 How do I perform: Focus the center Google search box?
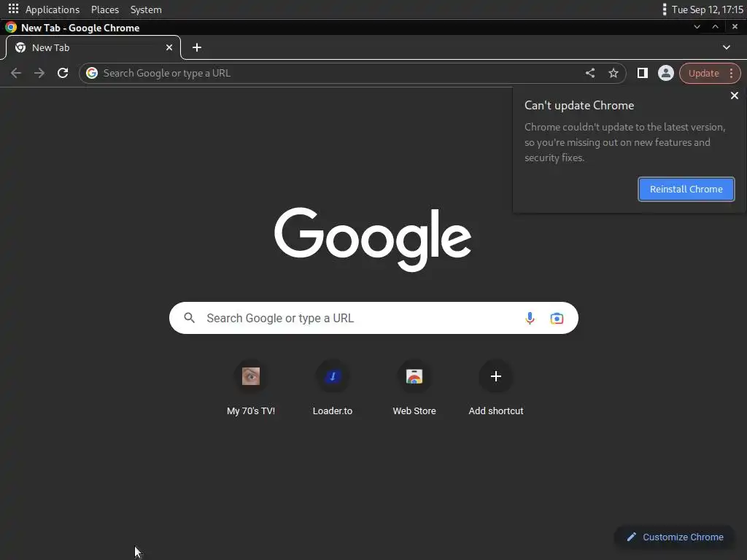point(373,318)
